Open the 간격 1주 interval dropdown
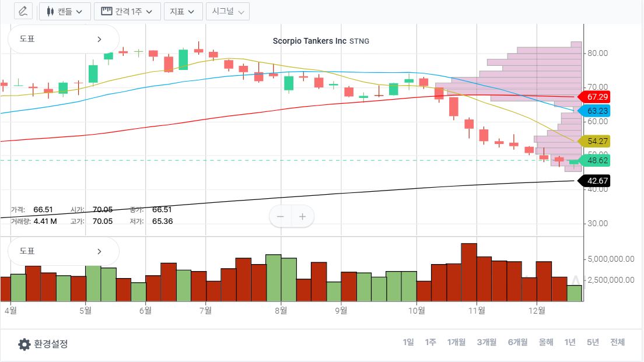This screenshot has height=362, width=644. pyautogui.click(x=127, y=11)
